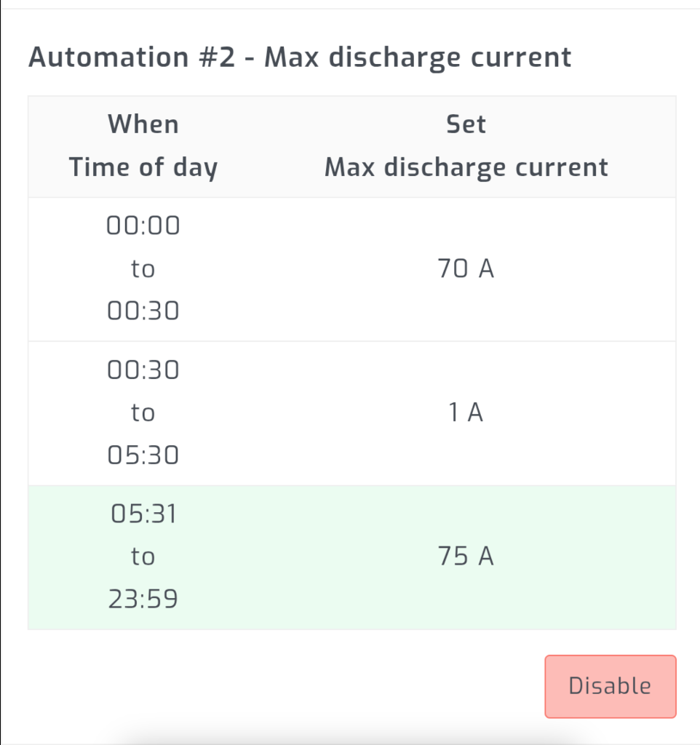The height and width of the screenshot is (745, 700).
Task: Click the 05:31 start time
Action: point(143,514)
